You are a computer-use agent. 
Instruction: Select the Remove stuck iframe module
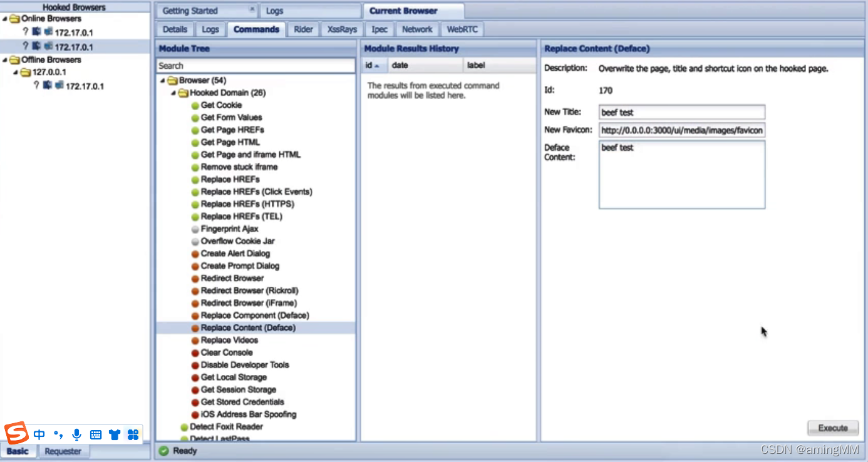pos(239,167)
